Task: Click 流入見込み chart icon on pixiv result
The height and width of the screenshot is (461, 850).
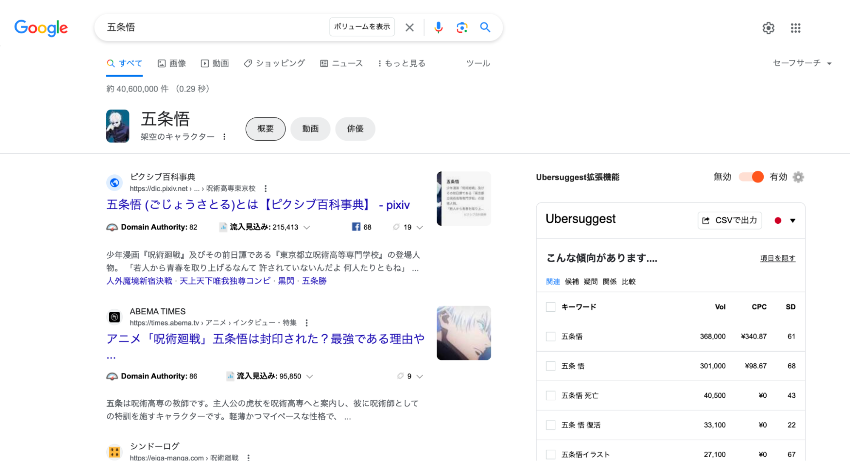Action: [223, 227]
